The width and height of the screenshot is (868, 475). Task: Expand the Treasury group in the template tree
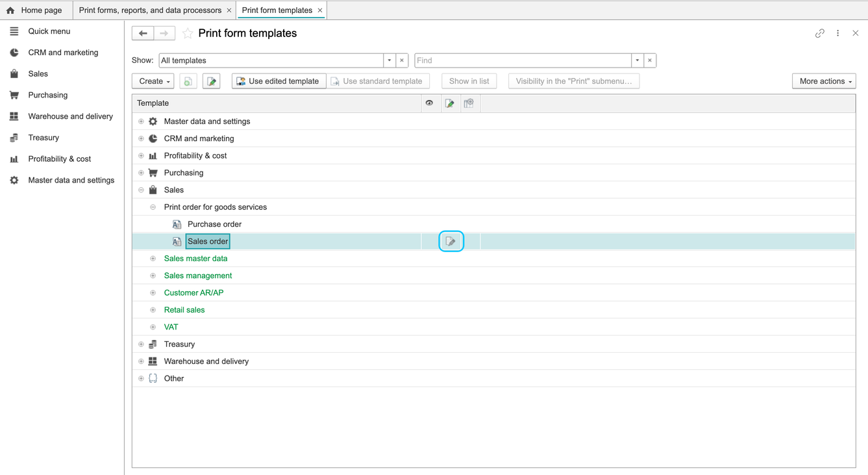pos(141,344)
